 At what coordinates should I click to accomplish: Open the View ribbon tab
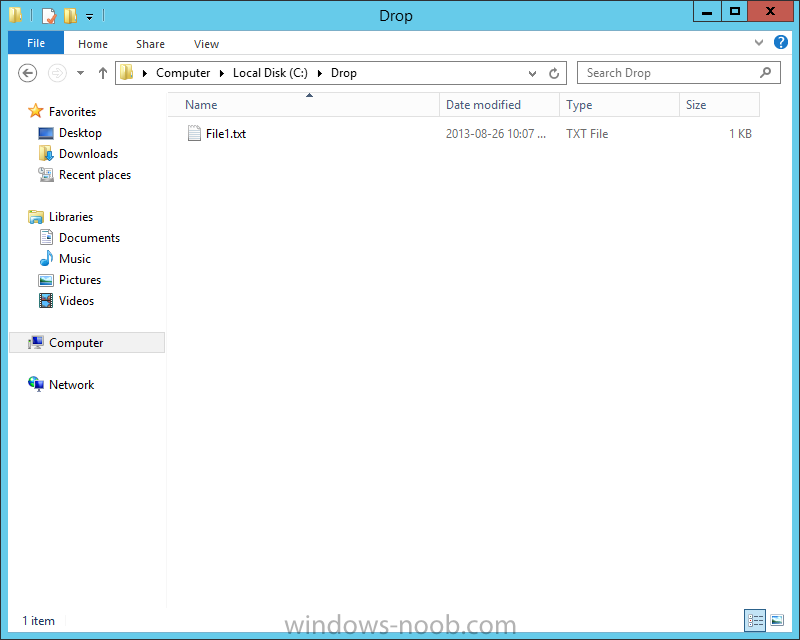pyautogui.click(x=206, y=44)
